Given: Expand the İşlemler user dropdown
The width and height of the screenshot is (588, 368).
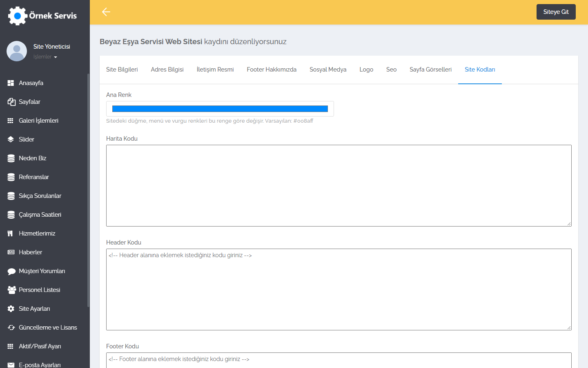Looking at the screenshot, I should (45, 57).
